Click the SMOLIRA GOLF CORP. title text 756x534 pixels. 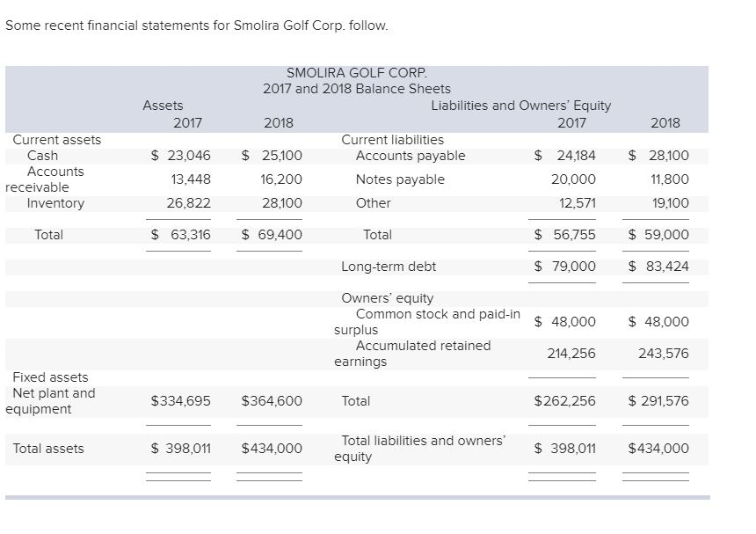[356, 73]
